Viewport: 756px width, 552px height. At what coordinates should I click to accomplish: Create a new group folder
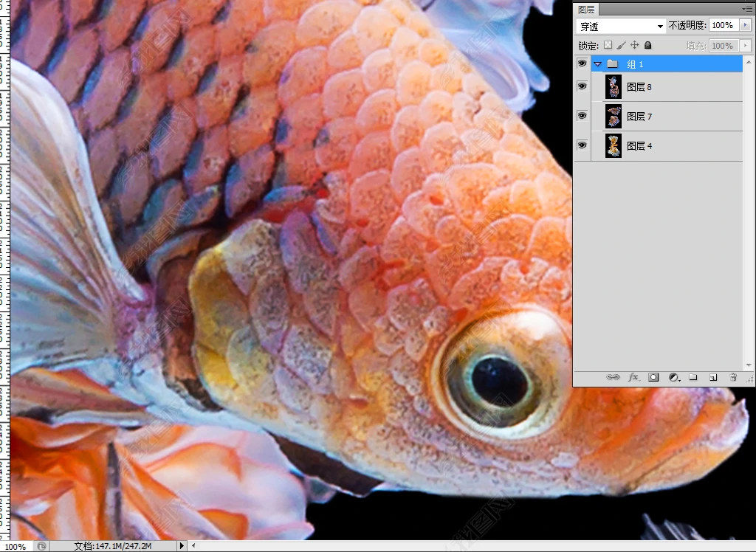pos(693,377)
